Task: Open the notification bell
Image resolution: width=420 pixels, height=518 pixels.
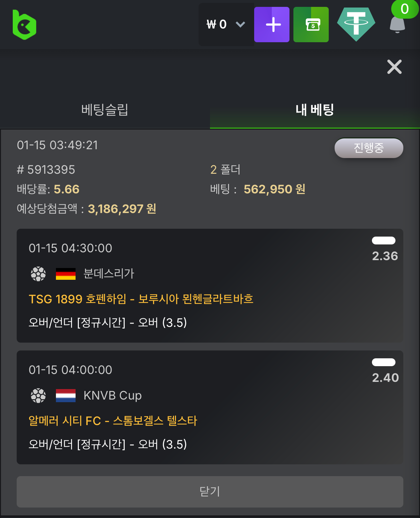Action: (x=397, y=25)
